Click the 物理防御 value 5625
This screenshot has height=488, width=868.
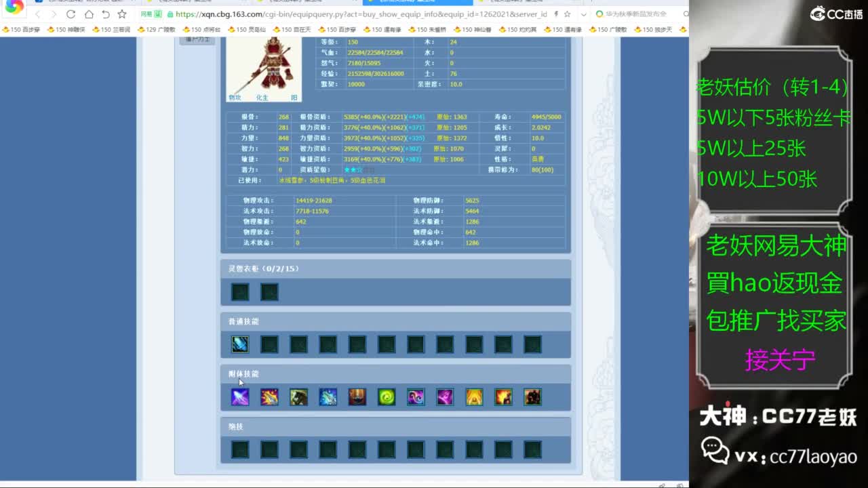(472, 201)
